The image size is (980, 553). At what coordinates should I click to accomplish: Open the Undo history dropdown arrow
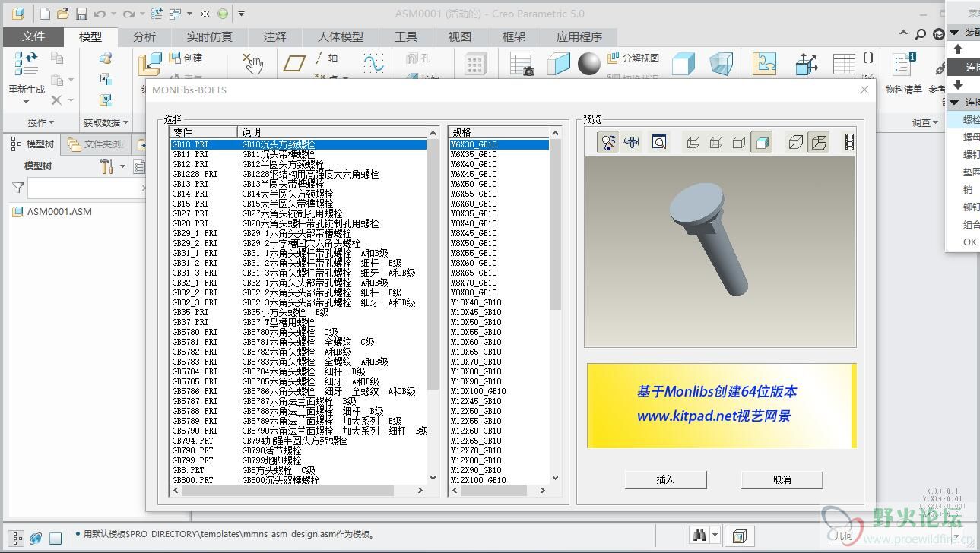pyautogui.click(x=113, y=14)
